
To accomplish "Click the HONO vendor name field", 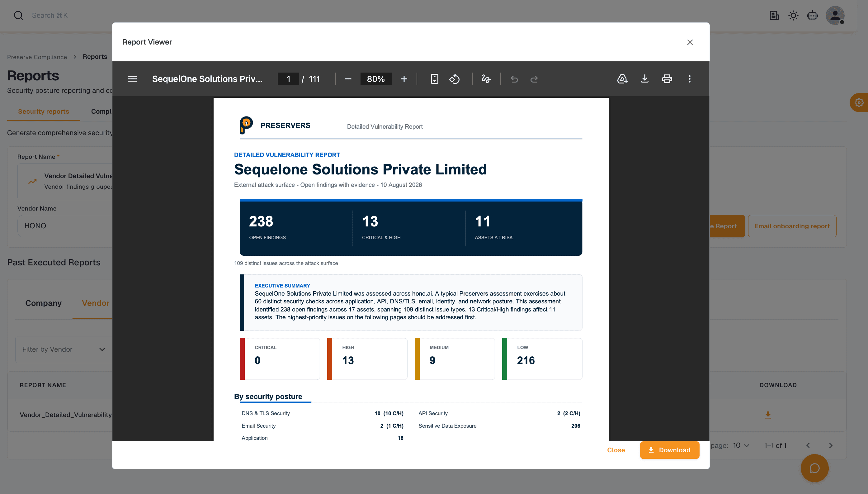I will (x=64, y=226).
